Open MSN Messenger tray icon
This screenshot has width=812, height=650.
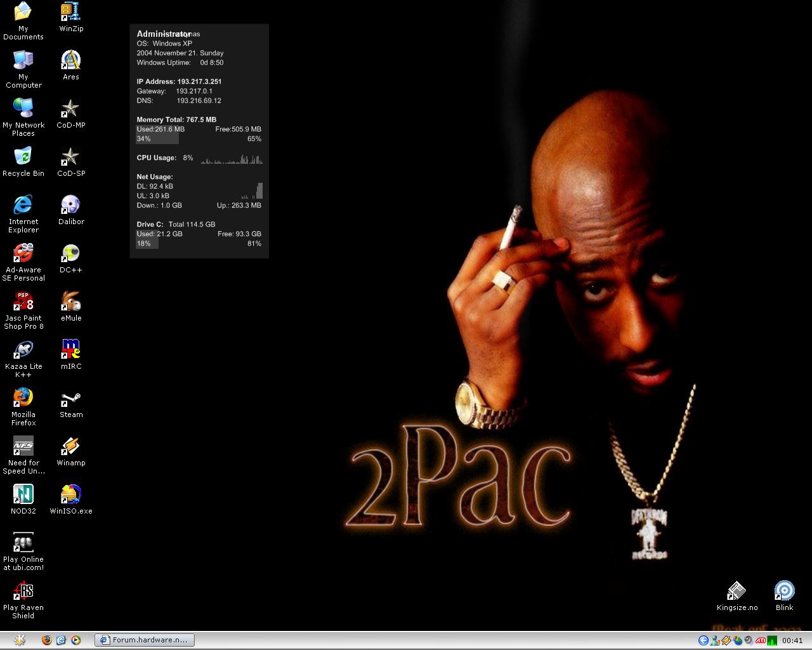pos(715,640)
